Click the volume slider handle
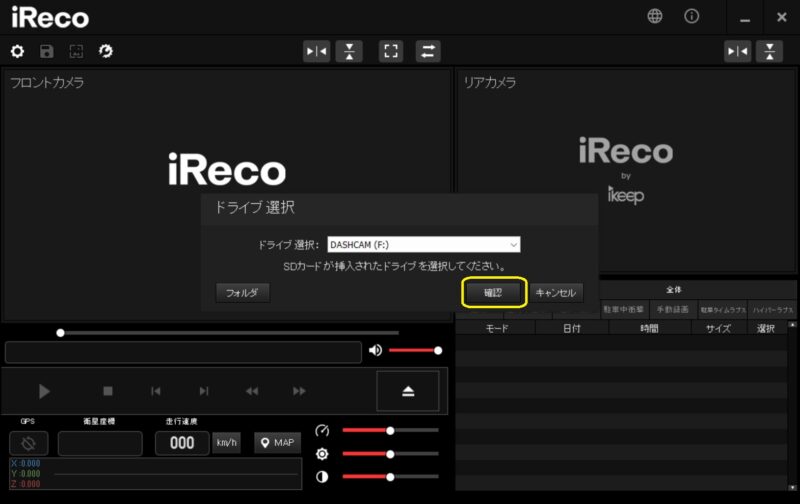The height and width of the screenshot is (504, 800). [438, 350]
